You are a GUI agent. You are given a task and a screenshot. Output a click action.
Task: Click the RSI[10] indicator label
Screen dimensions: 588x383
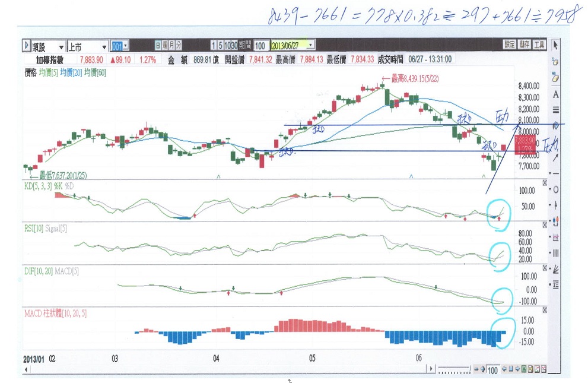coord(34,228)
